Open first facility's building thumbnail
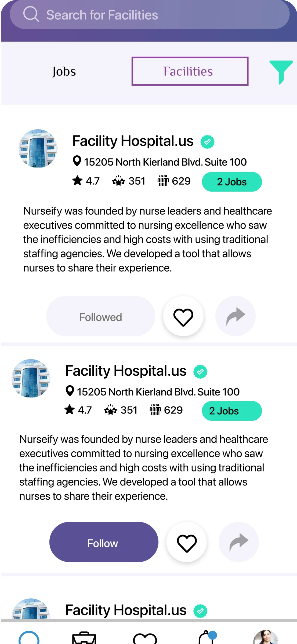Image resolution: width=297 pixels, height=644 pixels. 38,149
